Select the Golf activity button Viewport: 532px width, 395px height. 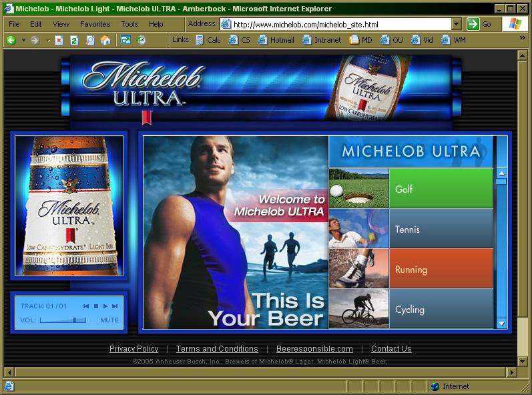tap(441, 189)
